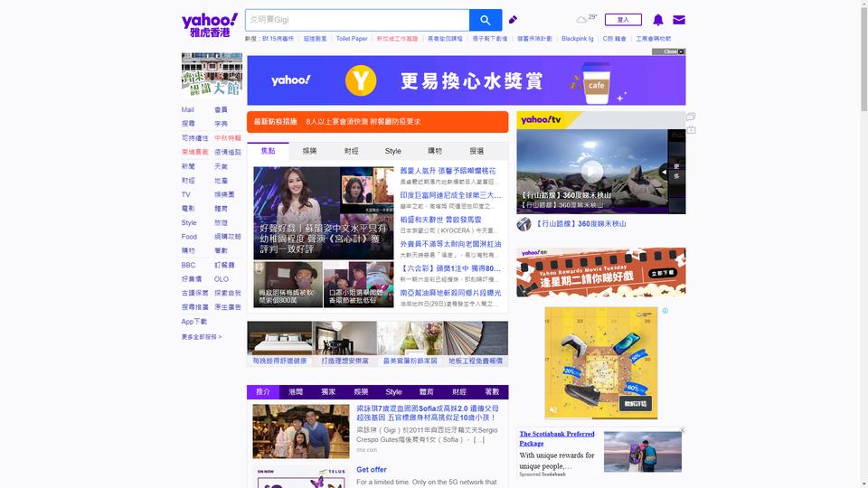Open the 外賣員不滿等太耐 headline
Image resolution: width=868 pixels, height=488 pixels.
pos(450,244)
